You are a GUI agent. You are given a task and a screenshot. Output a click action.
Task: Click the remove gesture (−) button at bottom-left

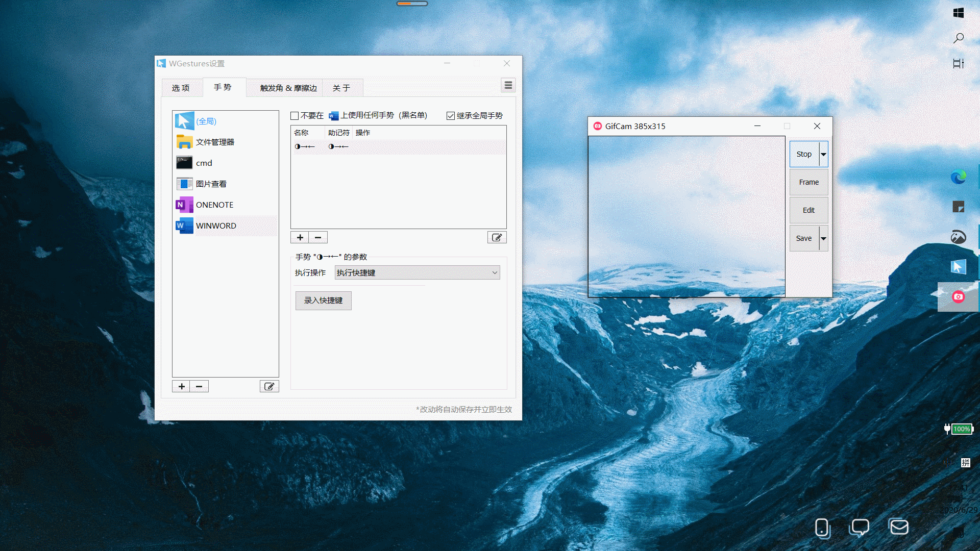click(x=199, y=386)
